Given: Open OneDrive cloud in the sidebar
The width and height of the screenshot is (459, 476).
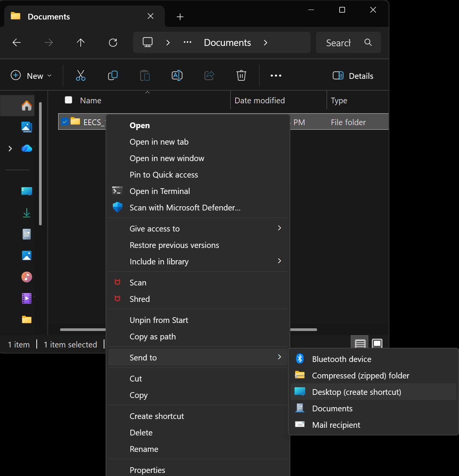Looking at the screenshot, I should click(x=26, y=148).
